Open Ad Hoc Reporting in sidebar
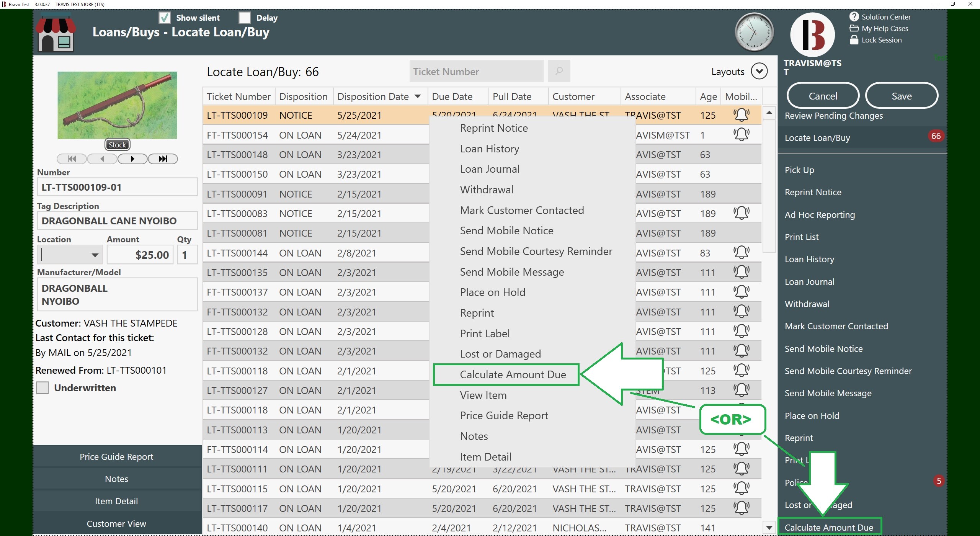Screen dimensions: 980x536 (820, 215)
